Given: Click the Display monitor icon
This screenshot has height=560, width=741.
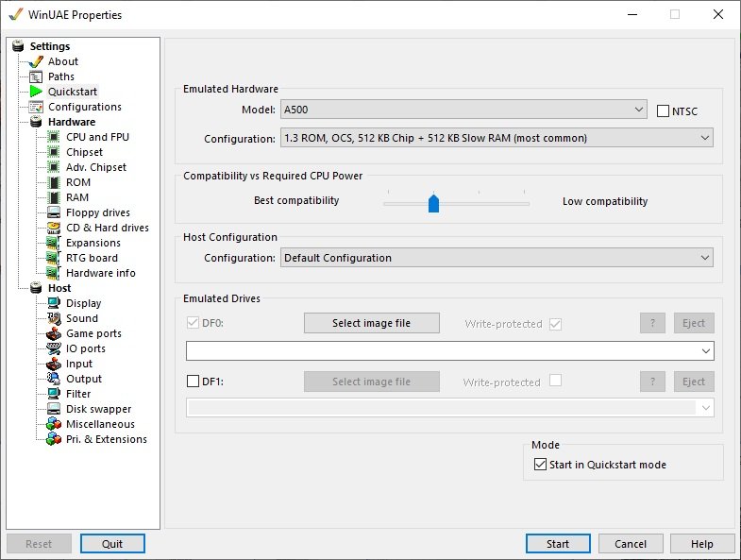Looking at the screenshot, I should 54,303.
